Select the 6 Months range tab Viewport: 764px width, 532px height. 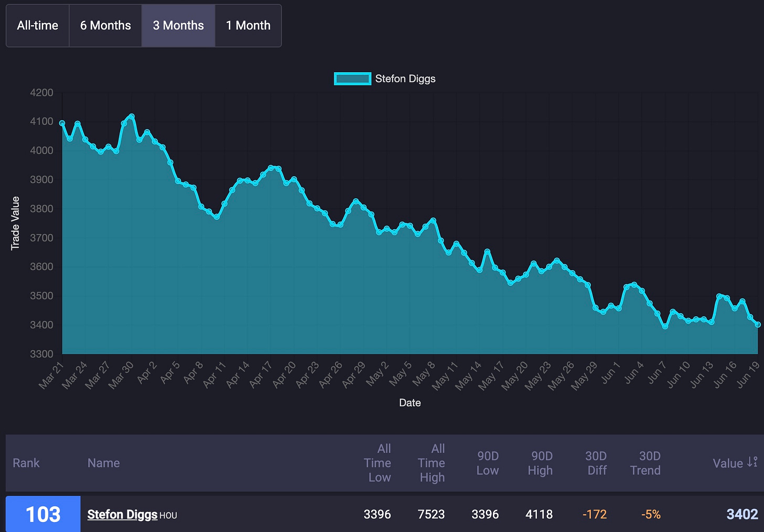(105, 26)
